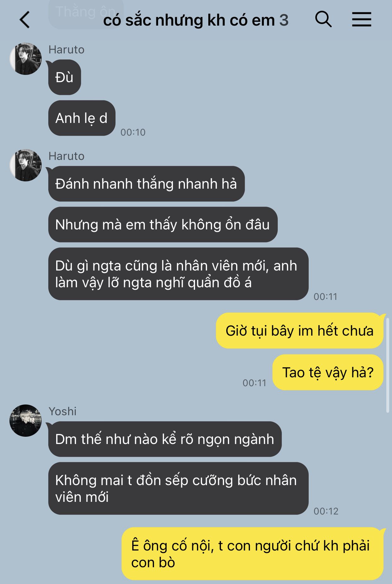Screen dimensions: 392x584
Task: Tap the first "Haruto" sender name label
Action: click(67, 50)
